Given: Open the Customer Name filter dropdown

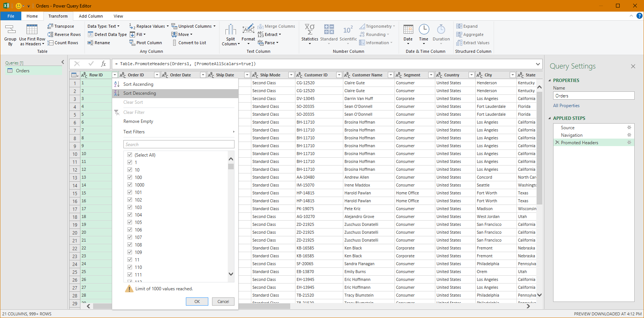Looking at the screenshot, I should pyautogui.click(x=390, y=75).
